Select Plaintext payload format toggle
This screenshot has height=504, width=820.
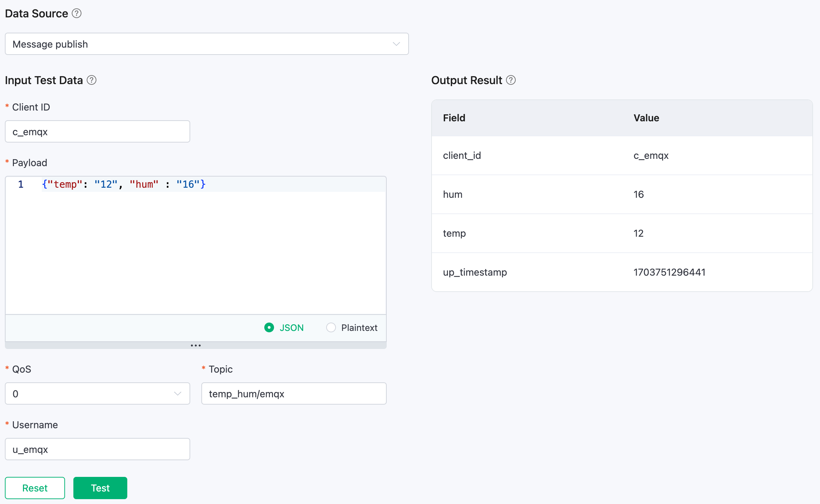tap(329, 327)
